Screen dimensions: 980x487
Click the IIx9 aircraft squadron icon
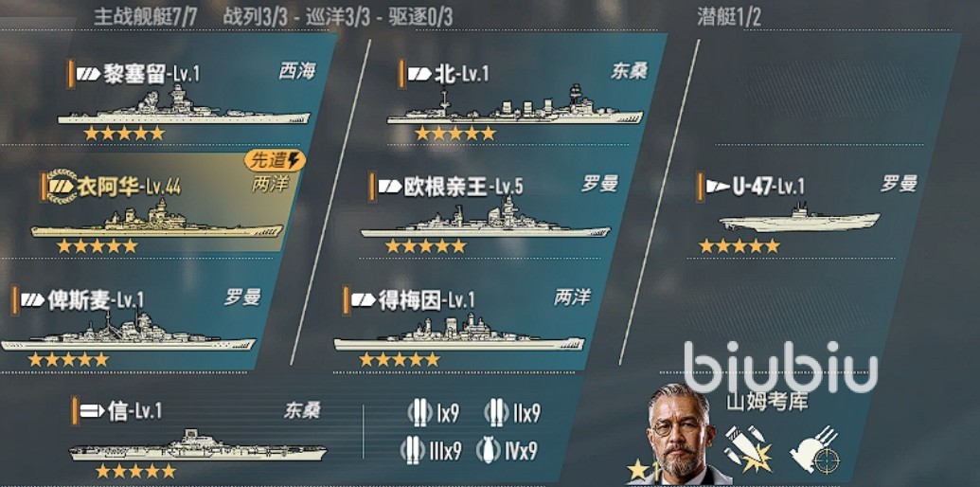pyautogui.click(x=495, y=412)
